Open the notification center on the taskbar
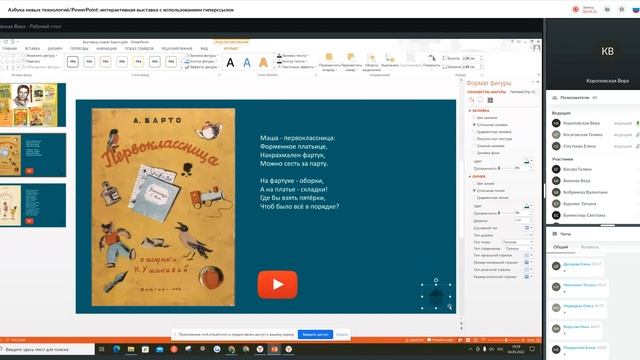640x360 pixels. point(532,349)
